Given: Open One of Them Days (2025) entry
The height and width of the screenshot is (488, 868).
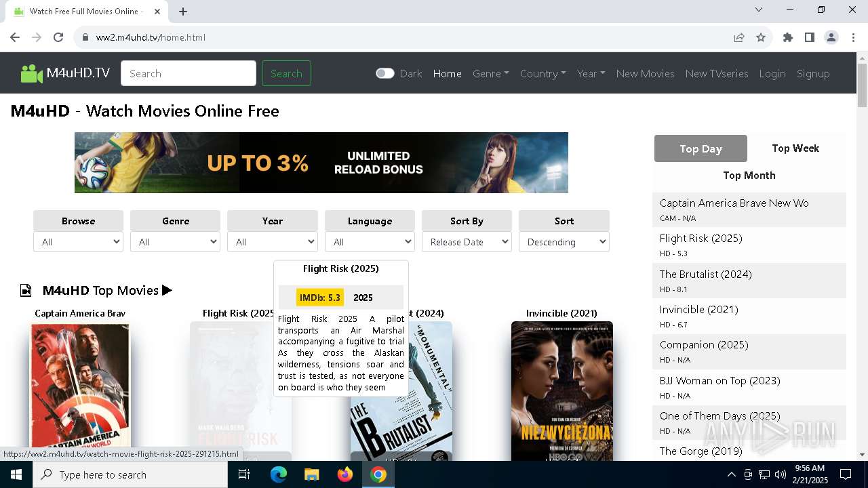Looking at the screenshot, I should (719, 415).
